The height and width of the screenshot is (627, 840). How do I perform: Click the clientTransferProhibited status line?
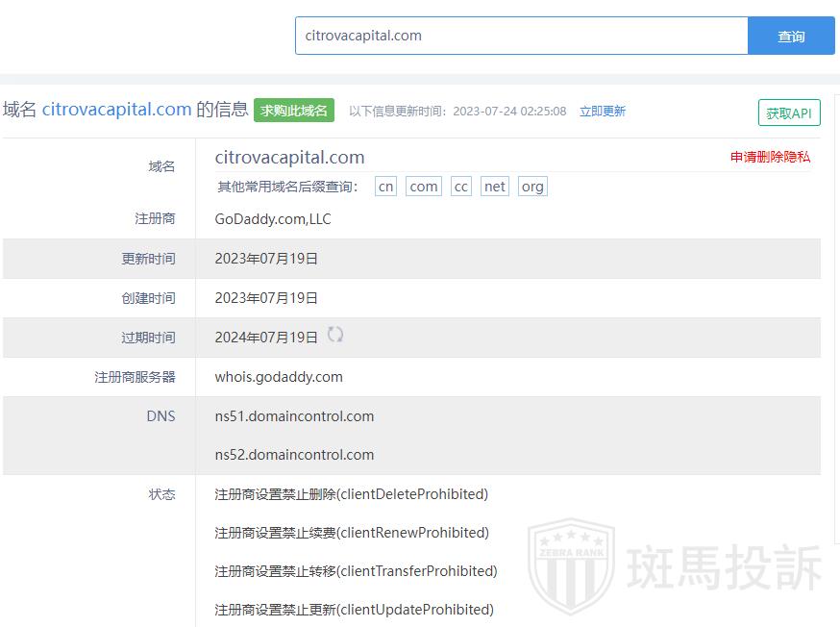(356, 571)
